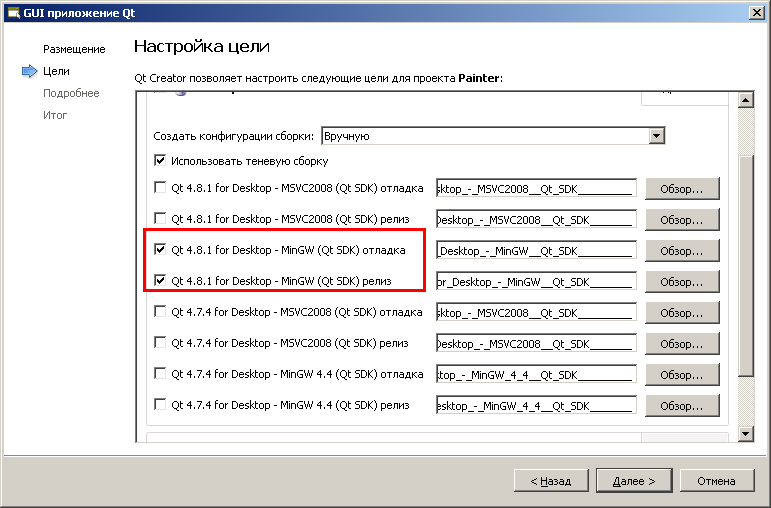This screenshot has height=508, width=771.
Task: Click path field for Qt 4.8.1 MSVC2008 отладка
Action: click(536, 189)
